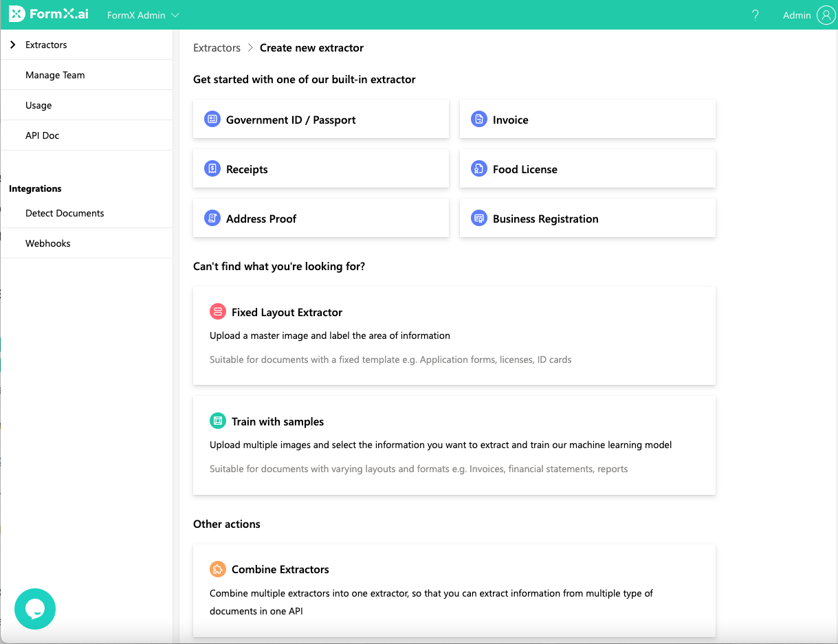The width and height of the screenshot is (838, 644).
Task: Choose the Invoice extractor
Action: tap(588, 120)
